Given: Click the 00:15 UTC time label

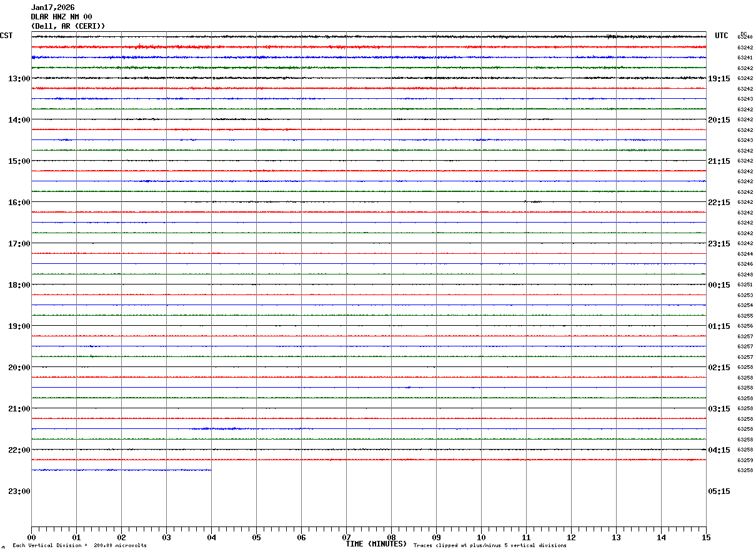Looking at the screenshot, I should (x=719, y=285).
